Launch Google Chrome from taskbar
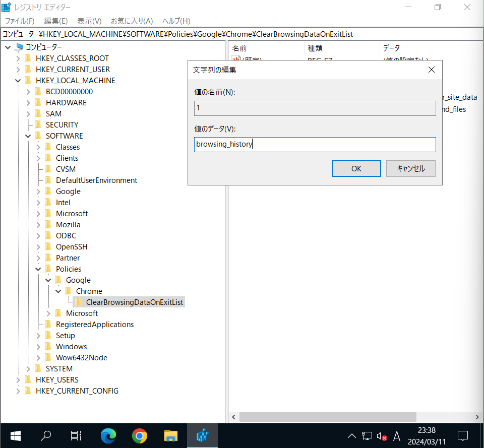The height and width of the screenshot is (448, 484). [140, 436]
